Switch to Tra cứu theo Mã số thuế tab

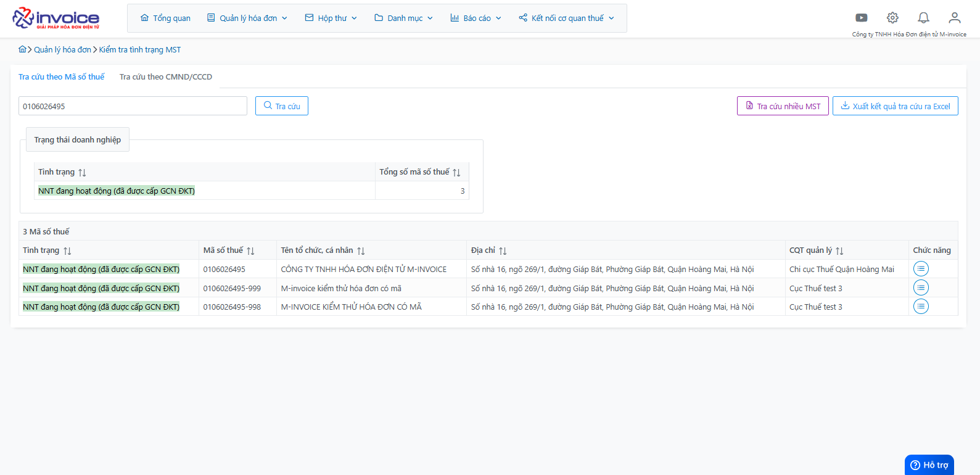click(62, 76)
